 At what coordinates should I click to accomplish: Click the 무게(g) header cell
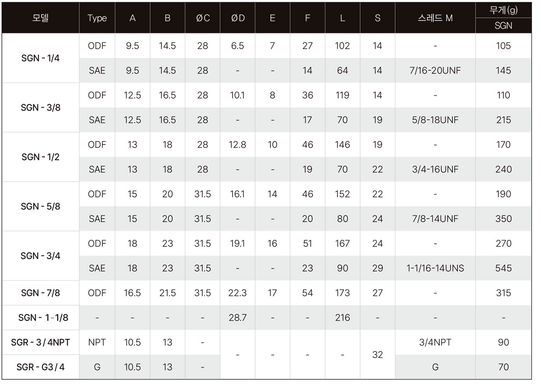[503, 10]
